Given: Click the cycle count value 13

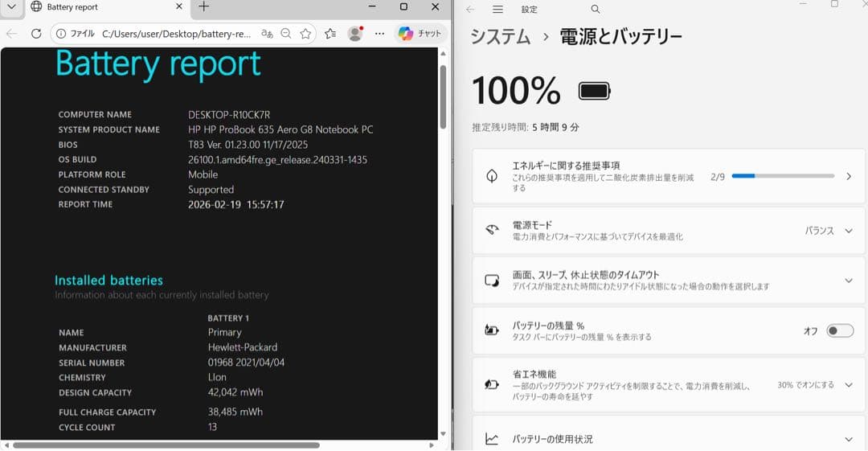Looking at the screenshot, I should pyautogui.click(x=212, y=427).
